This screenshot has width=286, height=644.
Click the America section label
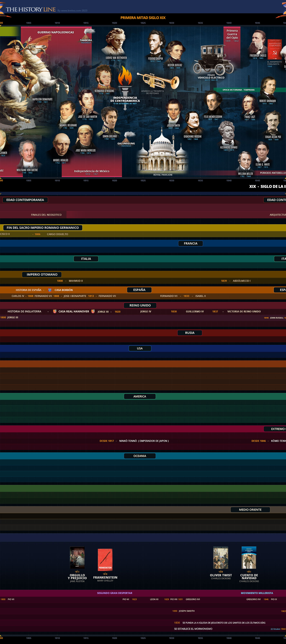pos(140,396)
